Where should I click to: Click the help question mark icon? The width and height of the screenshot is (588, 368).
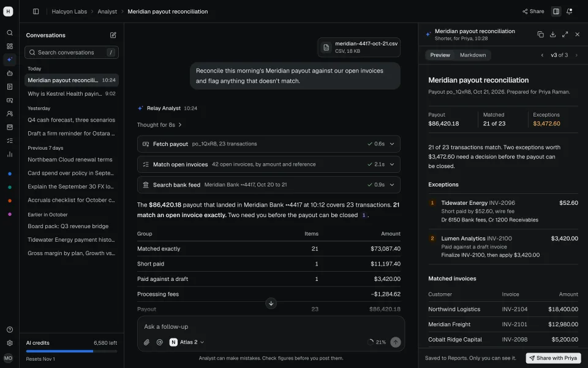(x=10, y=330)
